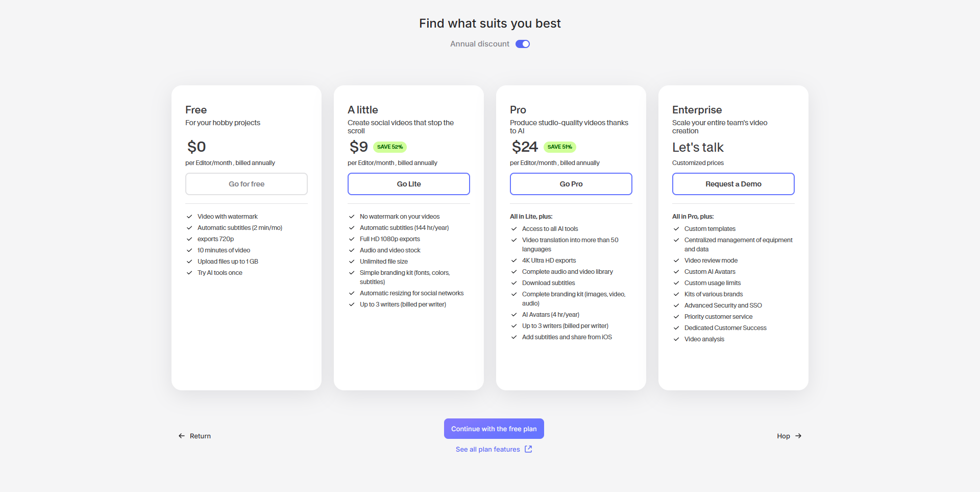Viewport: 980px width, 492px height.
Task: Click the left arrow icon next to Return
Action: (x=182, y=436)
